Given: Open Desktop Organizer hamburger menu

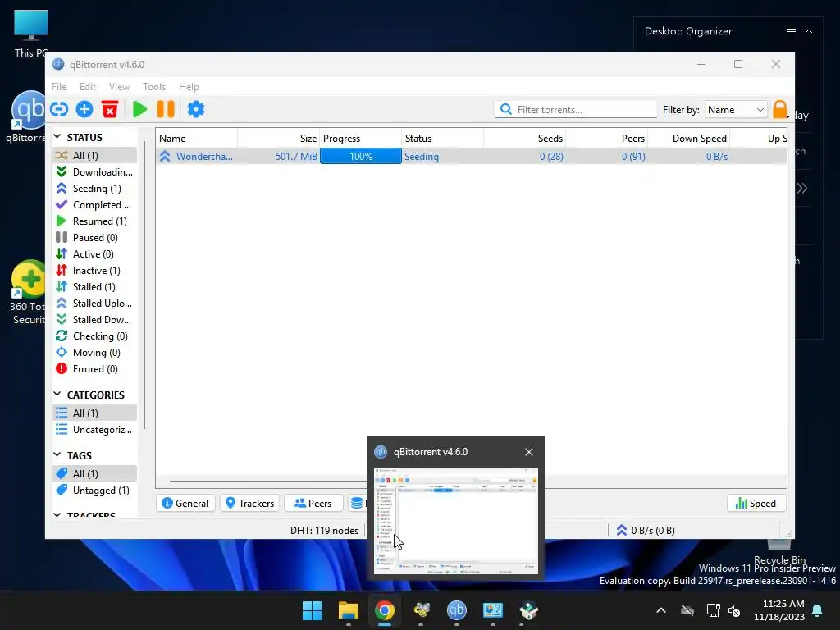Looking at the screenshot, I should [x=791, y=32].
